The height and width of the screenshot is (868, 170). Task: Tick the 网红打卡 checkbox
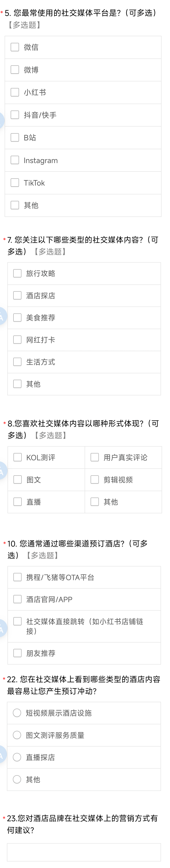[17, 340]
